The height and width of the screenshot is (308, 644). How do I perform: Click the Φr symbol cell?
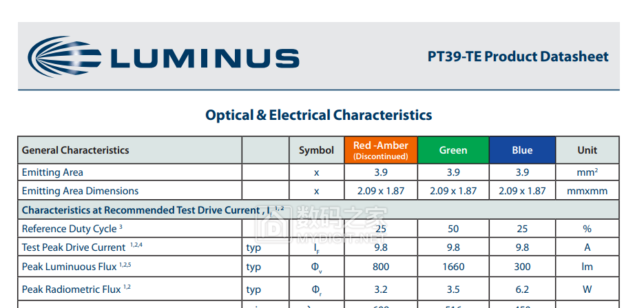click(x=316, y=289)
